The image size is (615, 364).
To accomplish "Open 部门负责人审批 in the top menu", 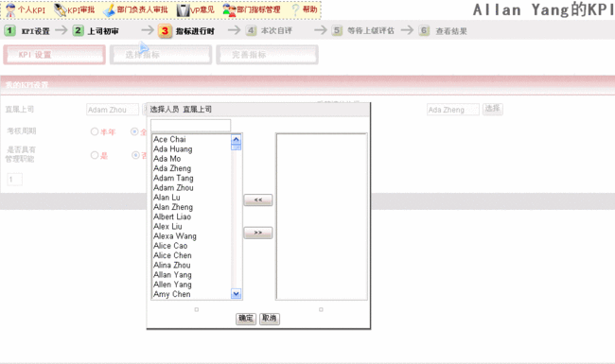I will [x=142, y=9].
